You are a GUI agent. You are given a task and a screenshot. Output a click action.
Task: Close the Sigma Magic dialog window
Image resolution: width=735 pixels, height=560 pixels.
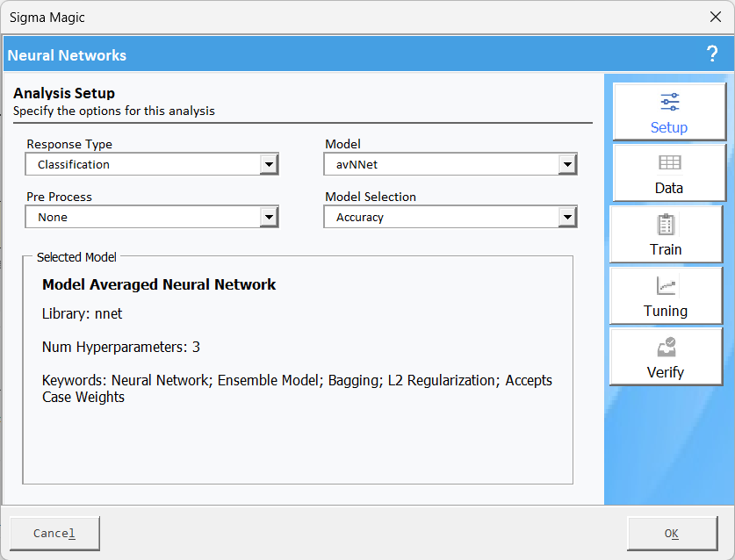[716, 18]
